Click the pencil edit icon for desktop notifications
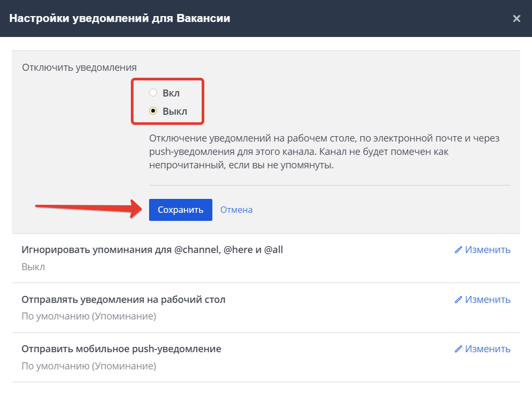The width and height of the screenshot is (532, 401). pyautogui.click(x=459, y=299)
